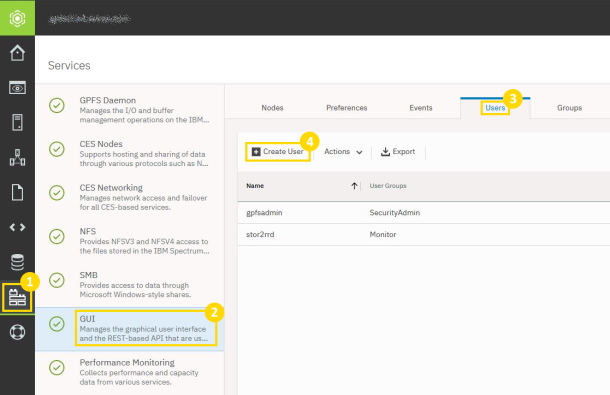This screenshot has height=395, width=610.
Task: Click the User Groups column header
Action: [388, 186]
